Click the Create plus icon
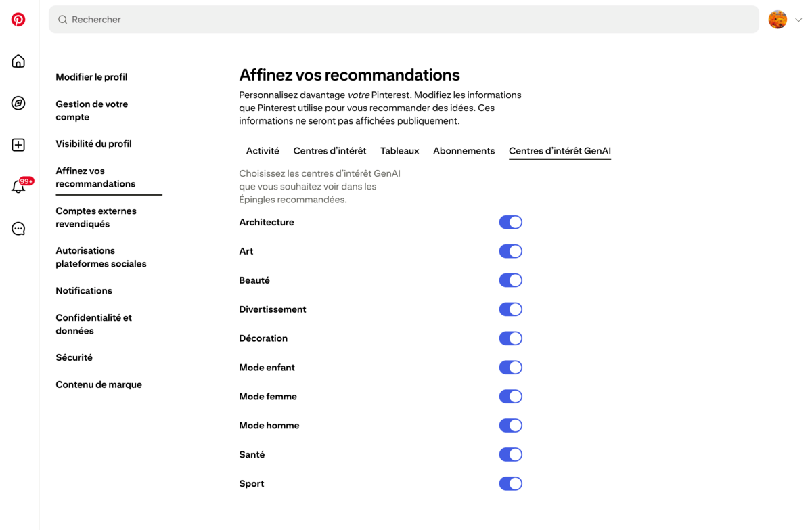The image size is (812, 530). (18, 145)
